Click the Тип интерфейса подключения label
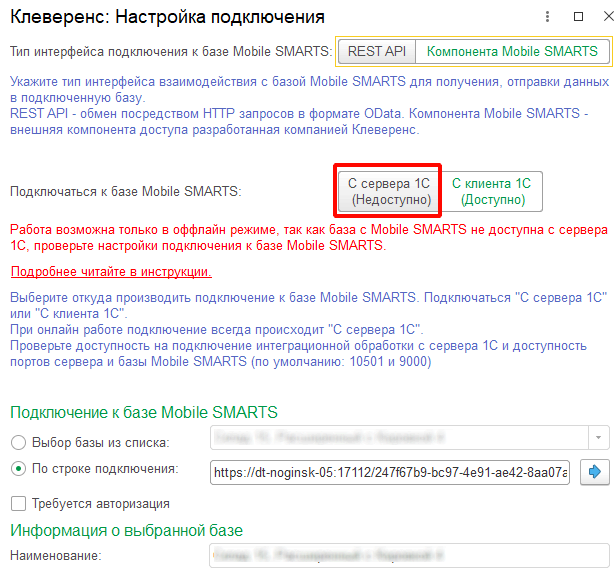Screen dimensions: 616x573 pyautogui.click(x=171, y=51)
